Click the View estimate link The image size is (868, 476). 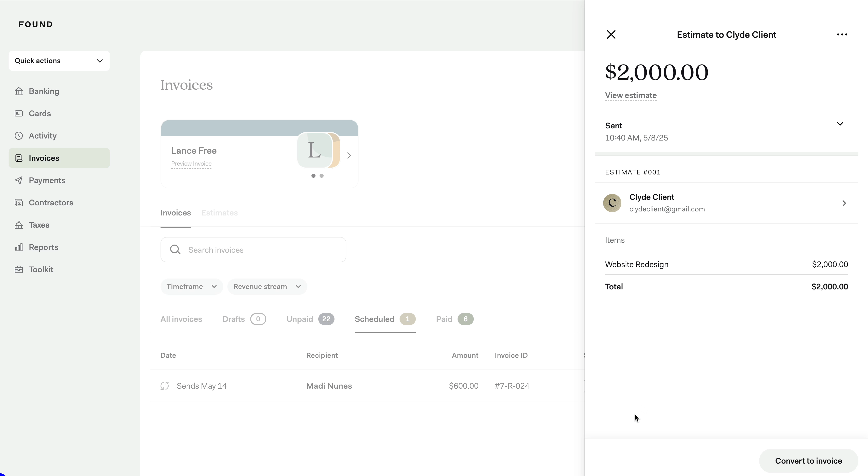(630, 95)
